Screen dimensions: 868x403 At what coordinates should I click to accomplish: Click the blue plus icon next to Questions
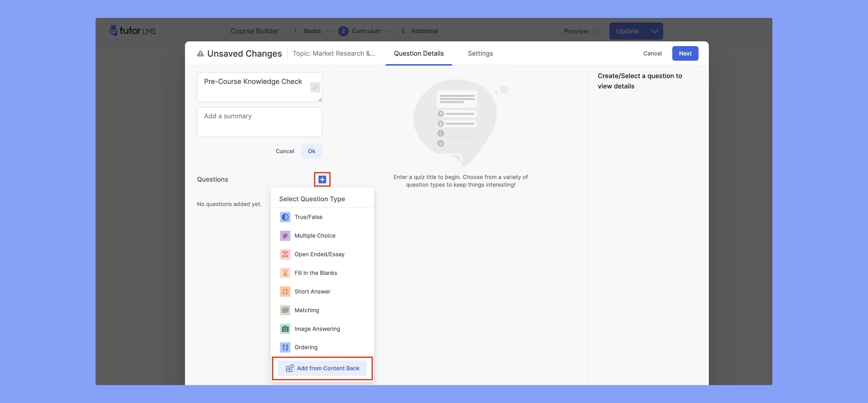coord(322,179)
